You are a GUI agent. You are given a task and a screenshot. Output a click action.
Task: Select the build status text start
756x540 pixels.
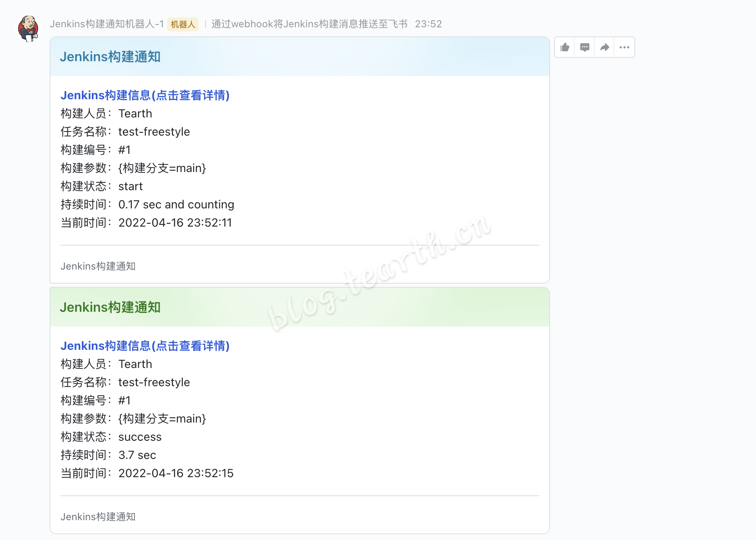pyautogui.click(x=130, y=186)
